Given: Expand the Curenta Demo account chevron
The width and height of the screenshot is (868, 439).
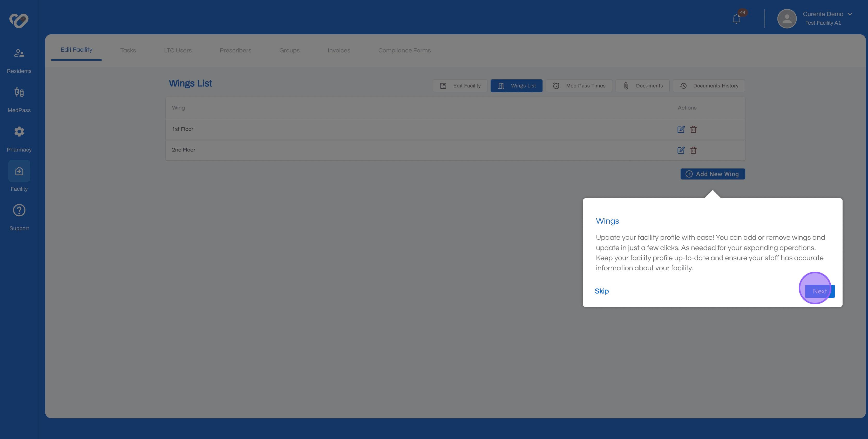Looking at the screenshot, I should coord(850,14).
